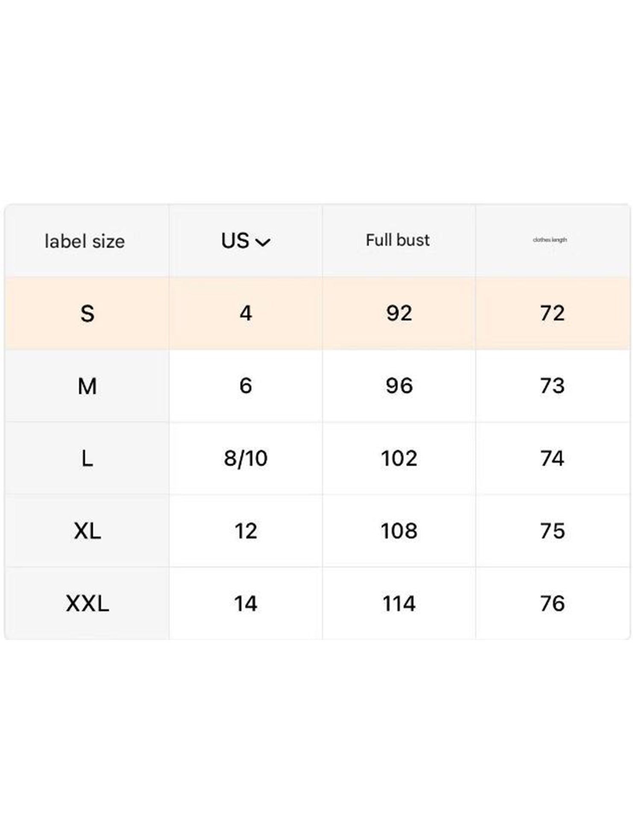
Task: Click the clothes length value 75
Action: pyautogui.click(x=552, y=531)
